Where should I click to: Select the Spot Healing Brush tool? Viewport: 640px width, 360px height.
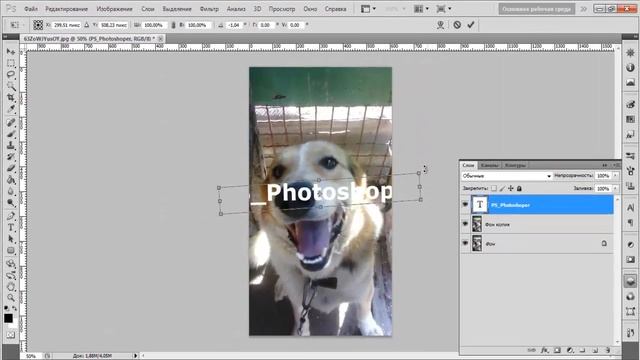point(11,122)
